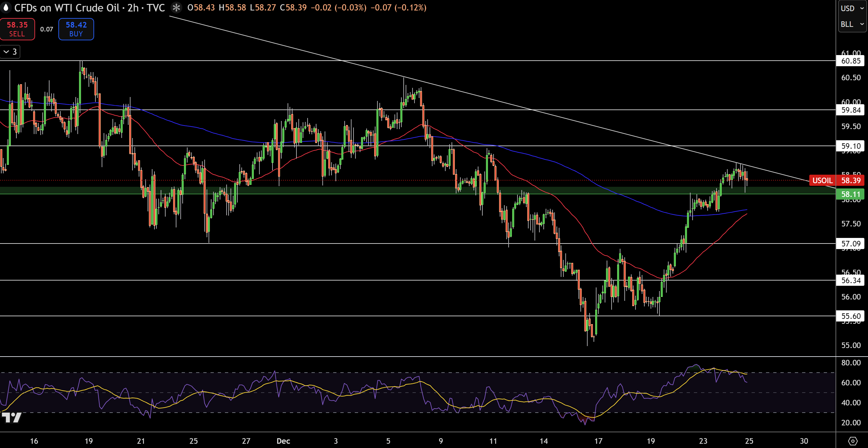Click the 58.35 SELL button
The image size is (868, 448).
(x=17, y=29)
